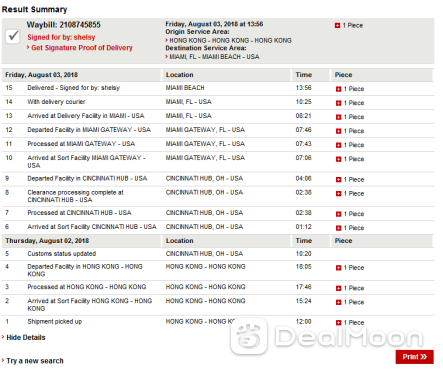Click piece icon for Processed at HONG KONG row
The height and width of the screenshot is (369, 443).
pos(338,288)
